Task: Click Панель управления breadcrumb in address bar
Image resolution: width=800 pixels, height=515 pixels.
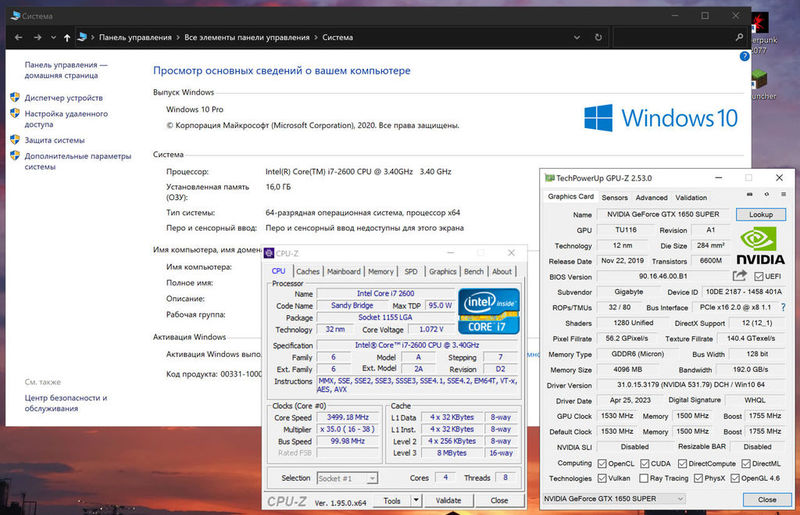Action: 135,37
